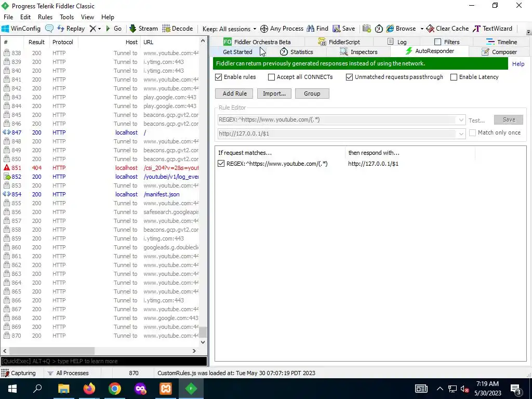Expand the REGEX match rule combo box
The width and height of the screenshot is (532, 399).
click(x=461, y=120)
